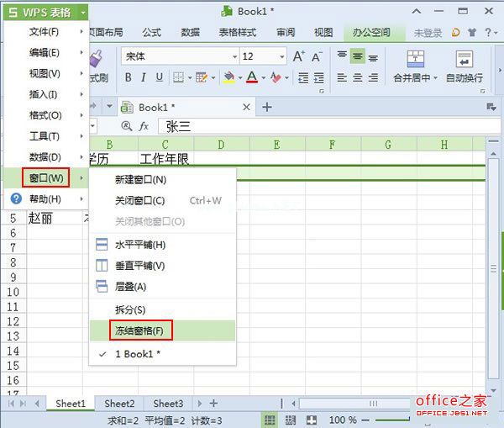Click the 未登录 login link

[428, 33]
